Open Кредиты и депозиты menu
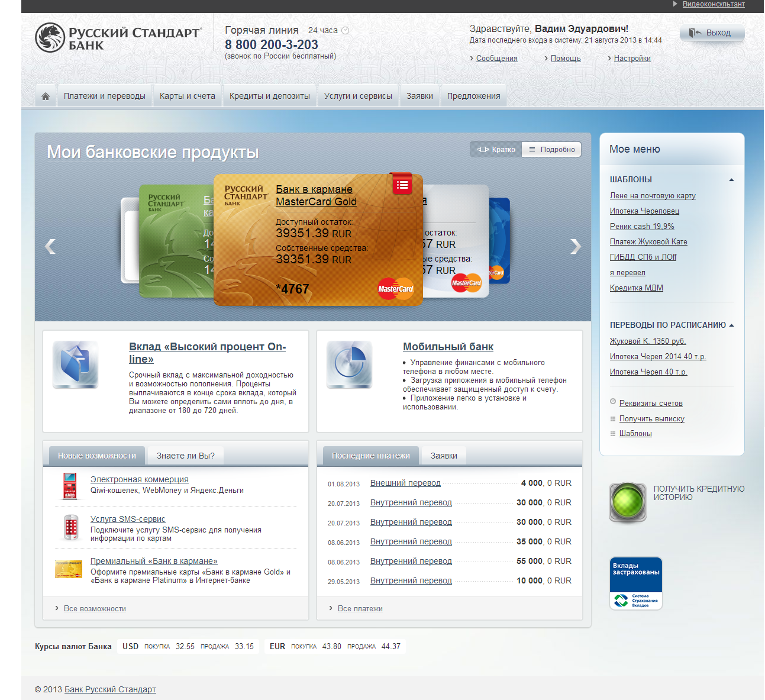Viewport: 765px width, 700px height. (x=270, y=96)
